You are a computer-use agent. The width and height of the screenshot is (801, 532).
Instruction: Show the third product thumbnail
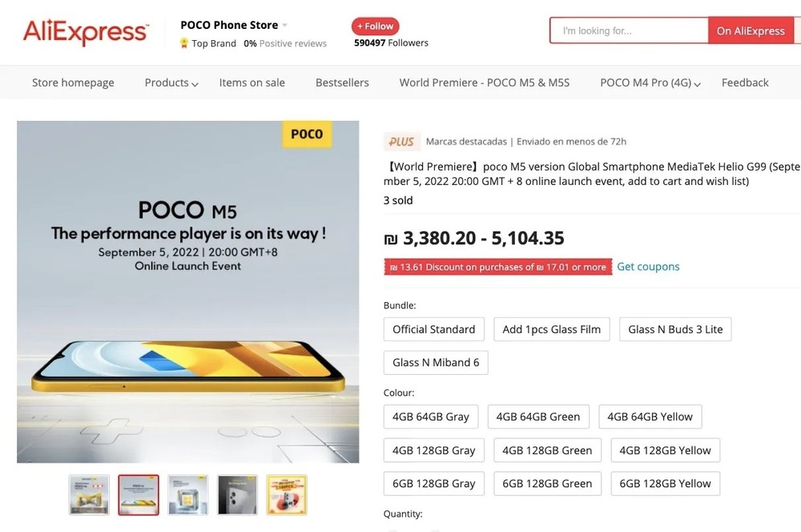click(x=188, y=494)
